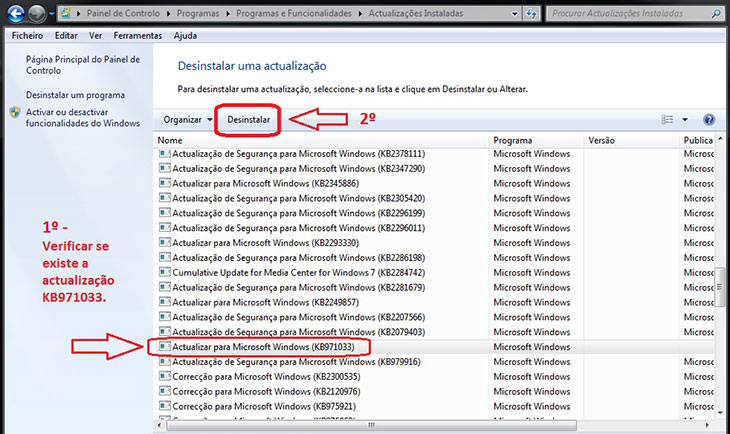
Task: Expand the view options dropdown arrow
Action: (x=685, y=120)
